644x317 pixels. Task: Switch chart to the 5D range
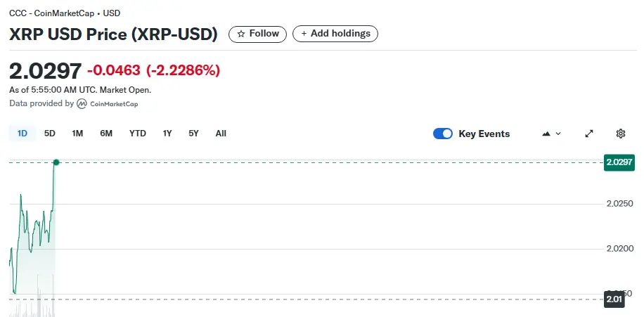(x=50, y=134)
